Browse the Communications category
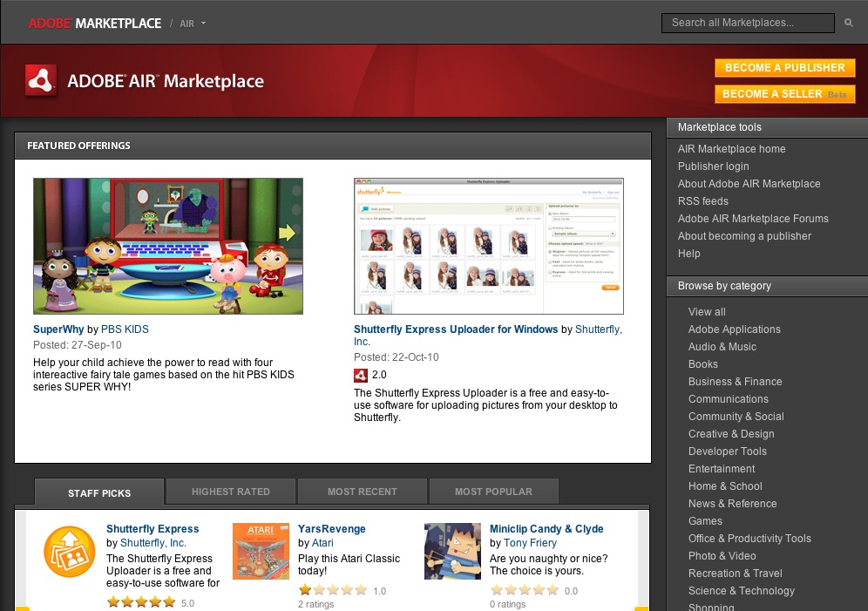The width and height of the screenshot is (868, 611). [728, 399]
